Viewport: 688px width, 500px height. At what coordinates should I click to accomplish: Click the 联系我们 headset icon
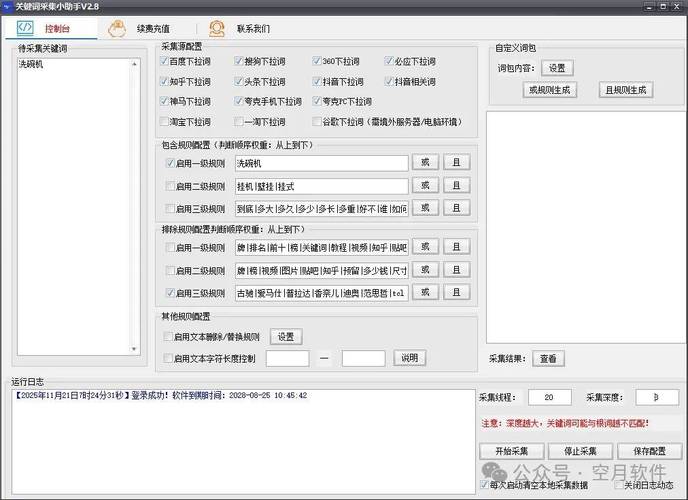tap(217, 29)
